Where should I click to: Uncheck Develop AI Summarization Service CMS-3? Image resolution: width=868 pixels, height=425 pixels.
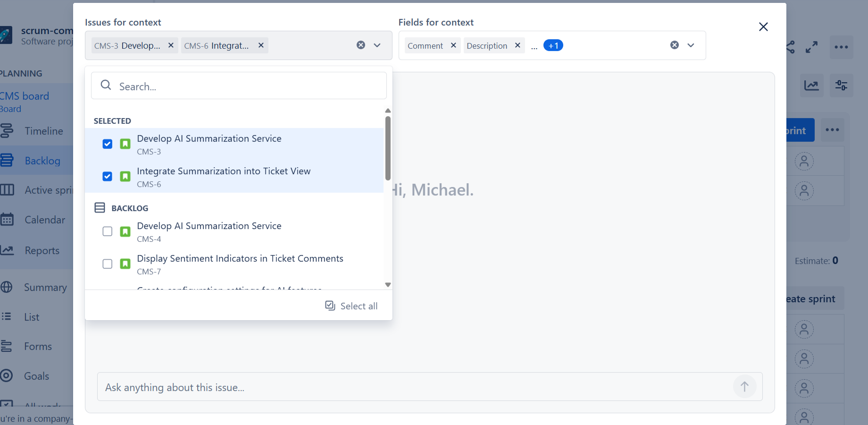[x=108, y=144]
